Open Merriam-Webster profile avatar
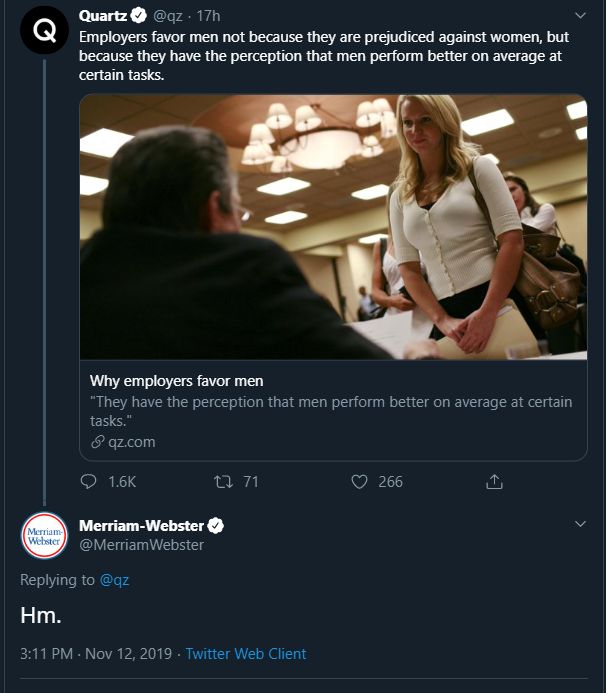Viewport: 606px width, 693px height. point(43,535)
